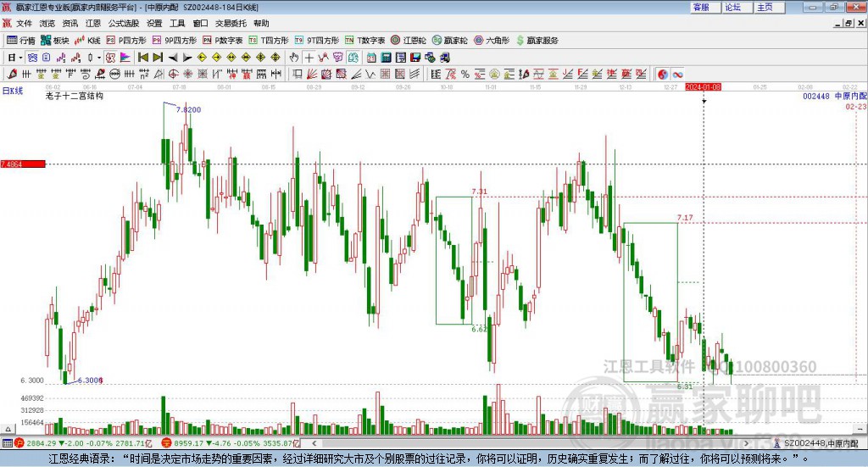Select the angle triangle drawing tool
This screenshot has height=467, width=868.
click(x=159, y=74)
